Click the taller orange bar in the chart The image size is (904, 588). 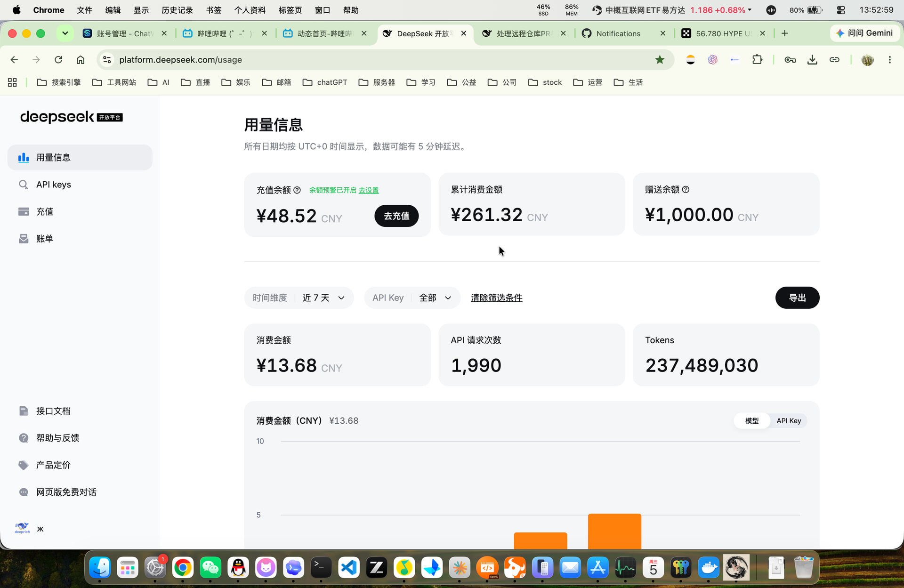tap(614, 531)
